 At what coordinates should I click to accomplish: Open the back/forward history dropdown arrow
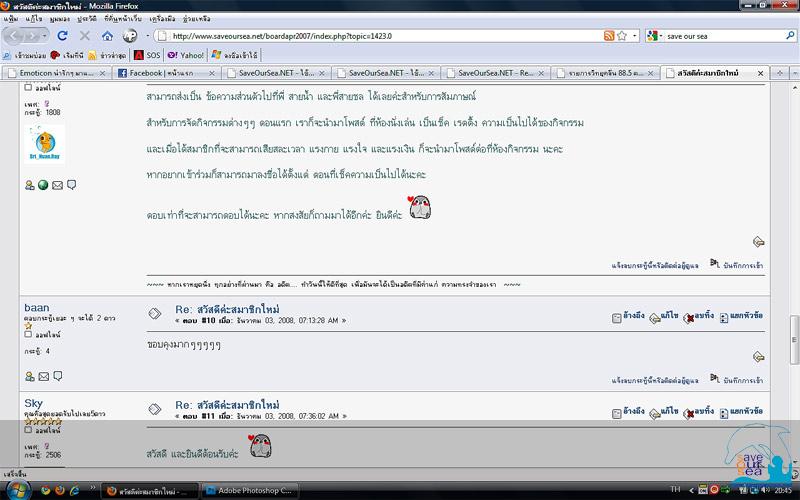[x=44, y=35]
